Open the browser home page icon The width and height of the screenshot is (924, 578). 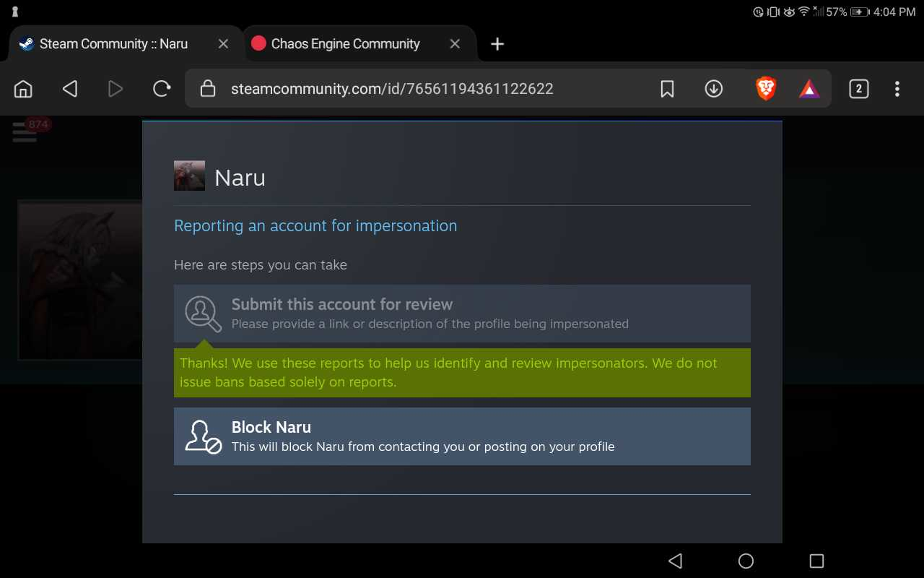(23, 89)
